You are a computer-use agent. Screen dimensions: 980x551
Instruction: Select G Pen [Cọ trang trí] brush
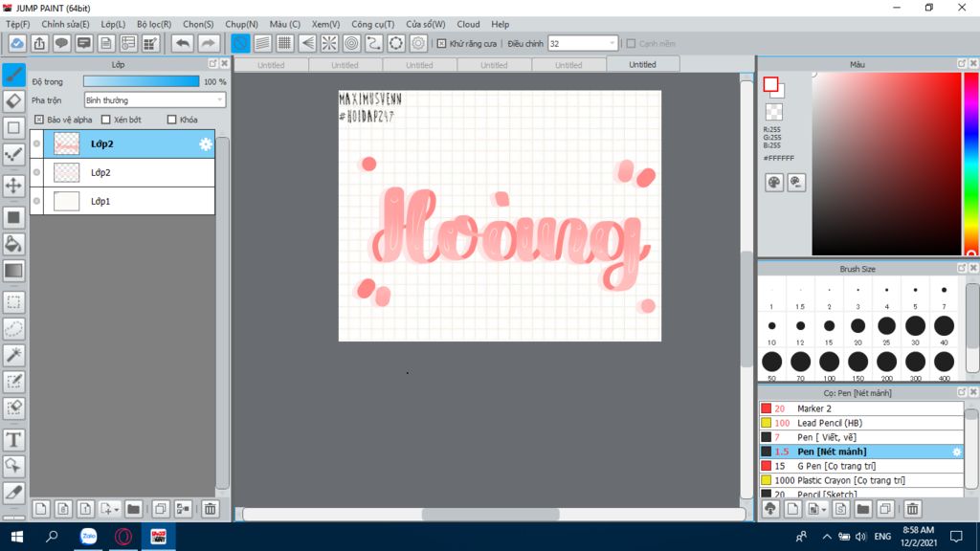(861, 466)
